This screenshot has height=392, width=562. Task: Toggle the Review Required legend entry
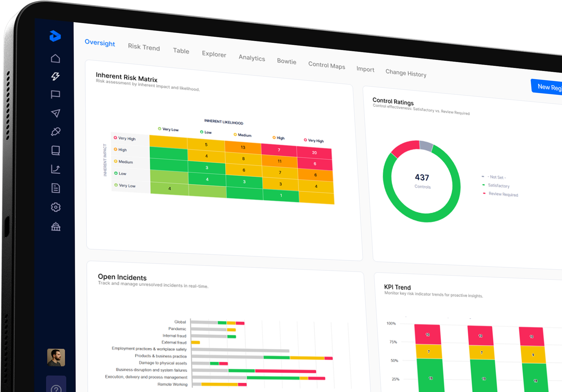[x=500, y=194]
